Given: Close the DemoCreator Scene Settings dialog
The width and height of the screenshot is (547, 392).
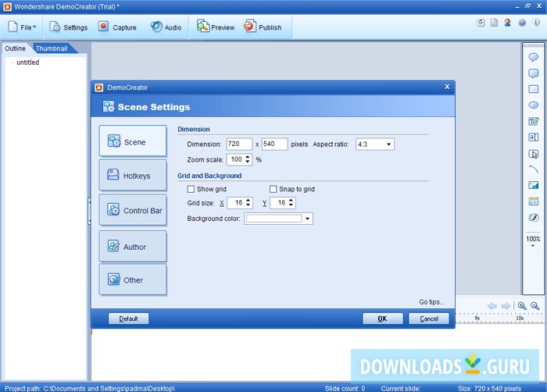Looking at the screenshot, I should (447, 87).
